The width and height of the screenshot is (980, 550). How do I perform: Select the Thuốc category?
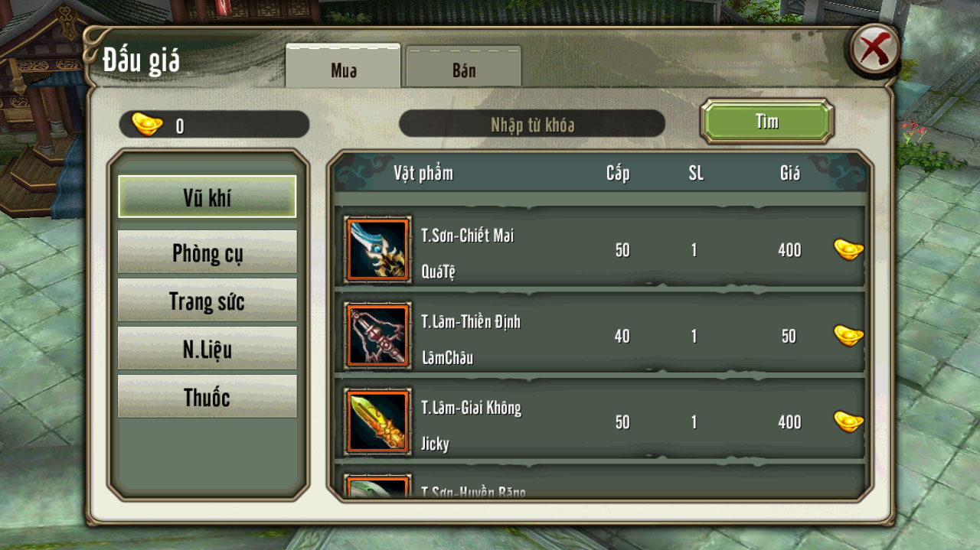coord(207,397)
